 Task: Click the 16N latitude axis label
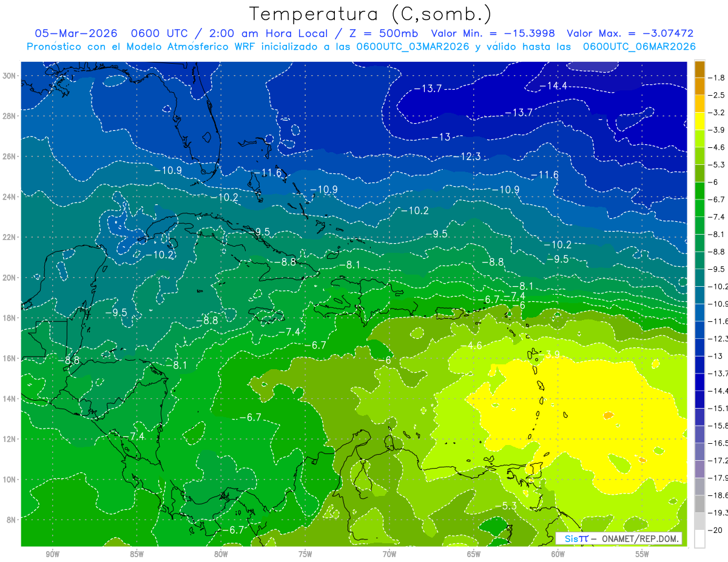coord(10,358)
